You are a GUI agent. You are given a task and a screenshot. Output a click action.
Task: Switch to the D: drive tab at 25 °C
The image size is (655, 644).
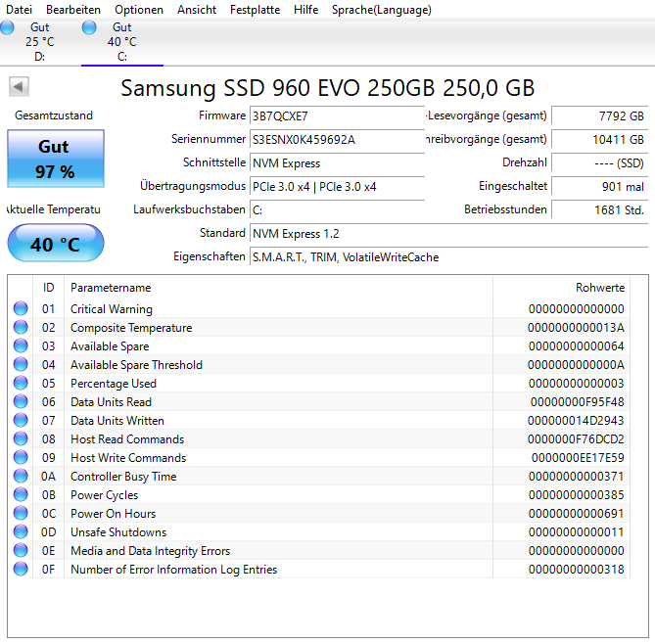40,42
